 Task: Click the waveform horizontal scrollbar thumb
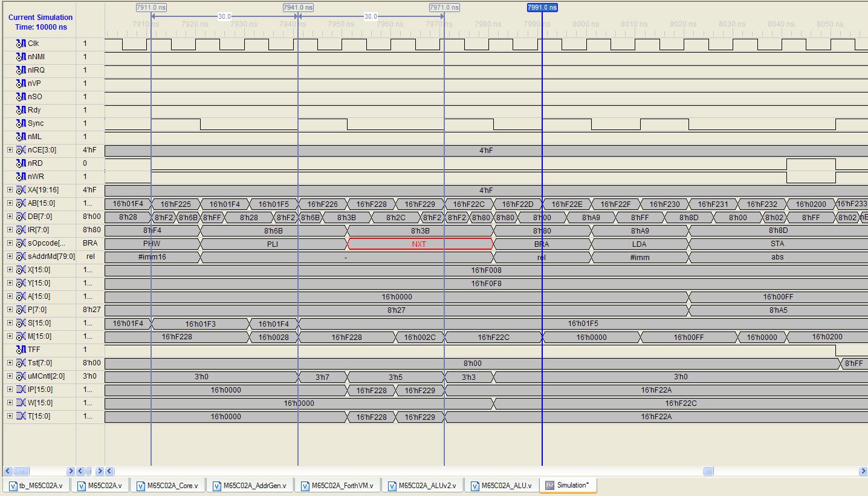pos(708,471)
